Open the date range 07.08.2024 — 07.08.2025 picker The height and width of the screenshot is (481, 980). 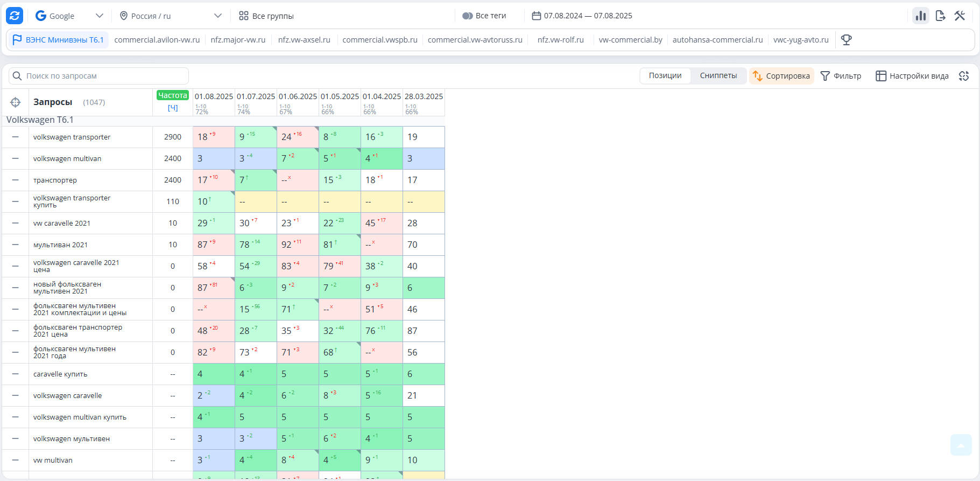tap(582, 16)
